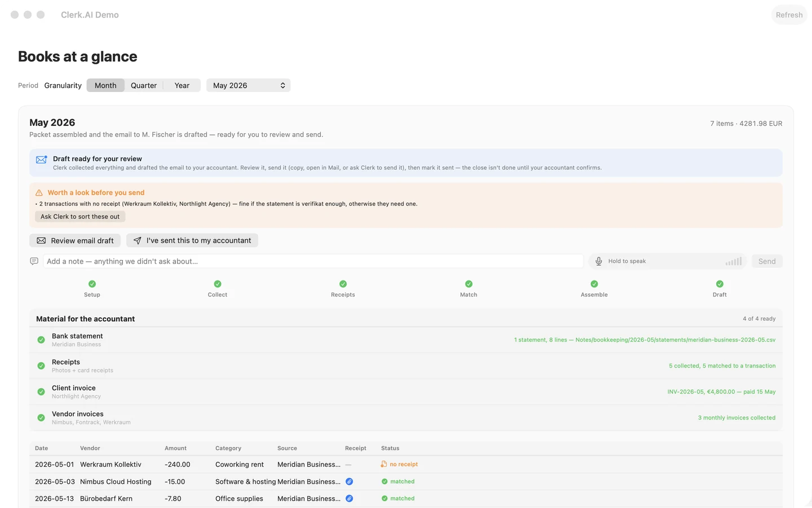The image size is (812, 508).
Task: Click the 2026-05-13 date cell
Action: point(54,498)
